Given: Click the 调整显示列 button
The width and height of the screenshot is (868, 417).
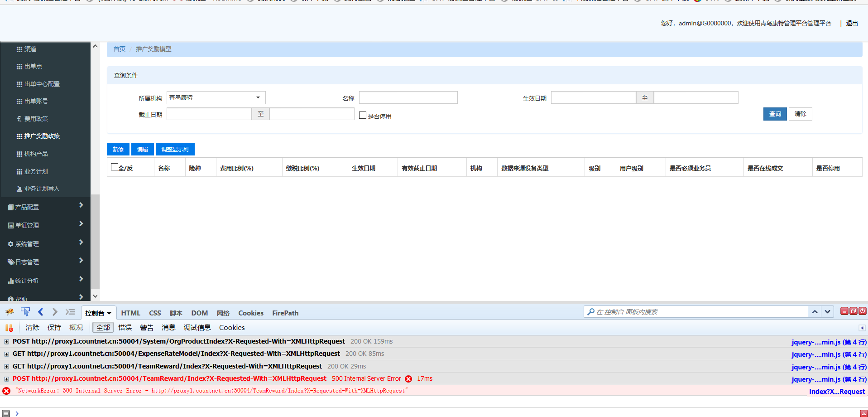Looking at the screenshot, I should (x=175, y=149).
